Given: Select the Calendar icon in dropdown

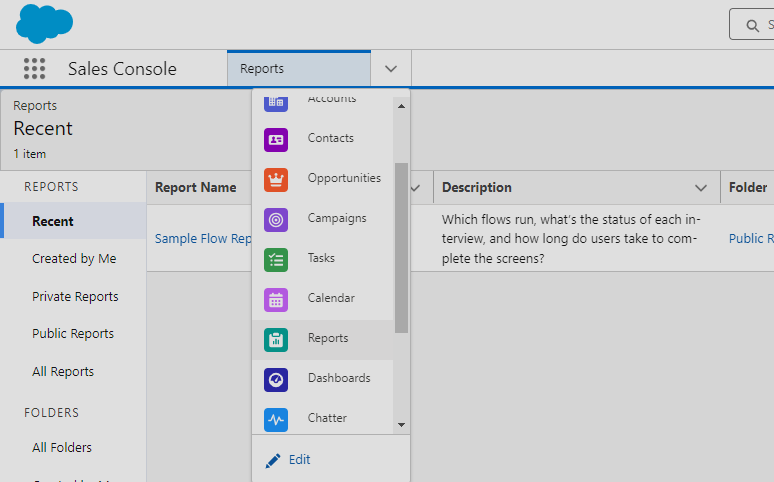Looking at the screenshot, I should coord(276,300).
